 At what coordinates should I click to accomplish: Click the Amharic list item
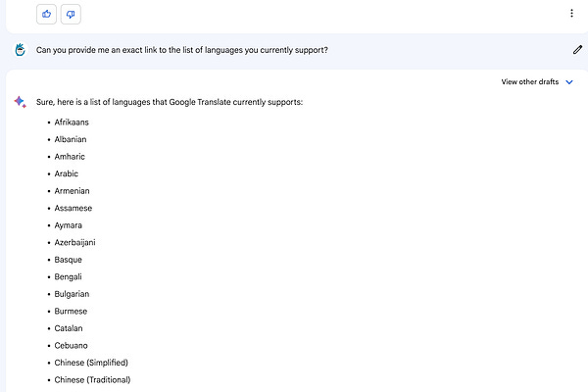pyautogui.click(x=70, y=157)
